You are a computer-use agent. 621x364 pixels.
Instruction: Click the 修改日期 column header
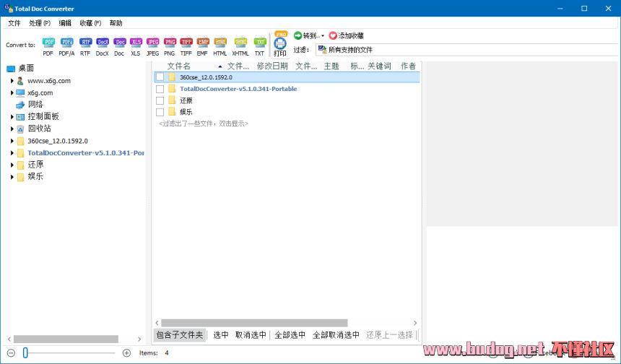[272, 66]
